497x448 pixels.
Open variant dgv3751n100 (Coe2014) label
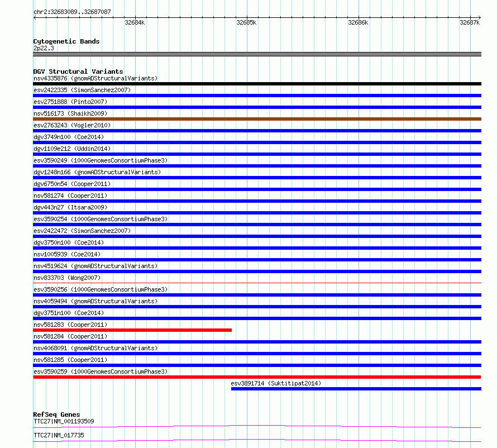pos(69,313)
